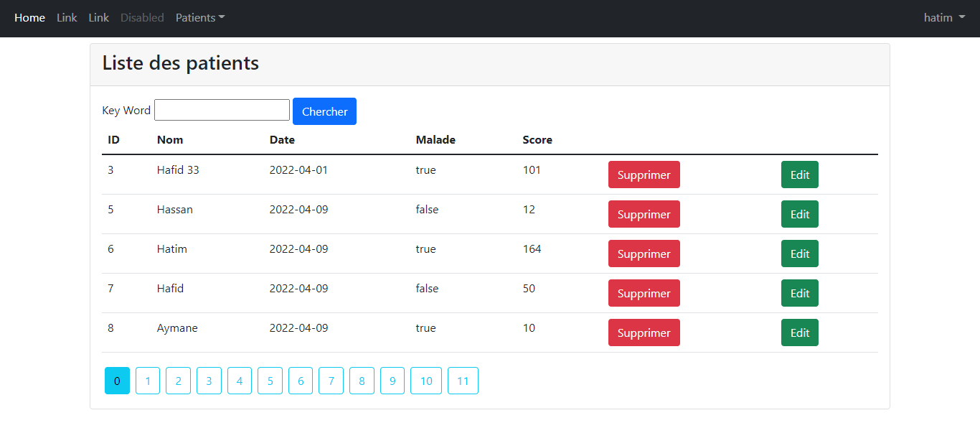Click inside the Key Word search field

222,109
